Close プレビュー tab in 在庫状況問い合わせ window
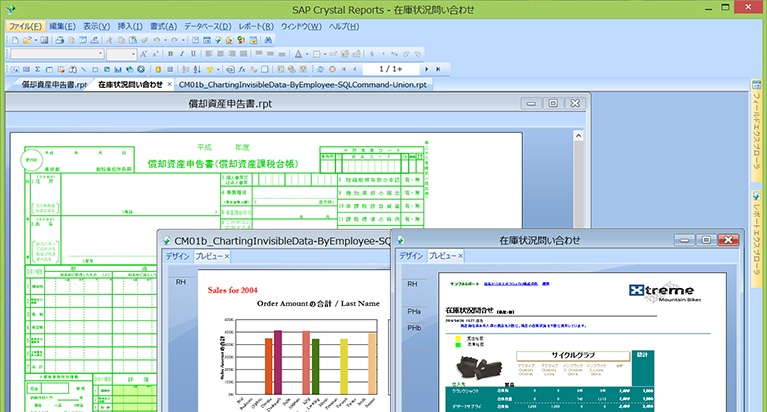This screenshot has width=767, height=412. 460,256
